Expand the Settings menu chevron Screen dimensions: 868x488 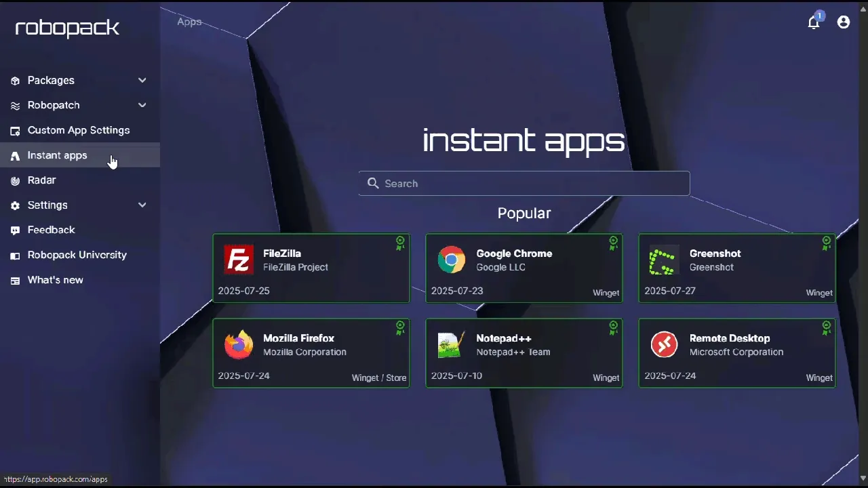click(x=142, y=205)
